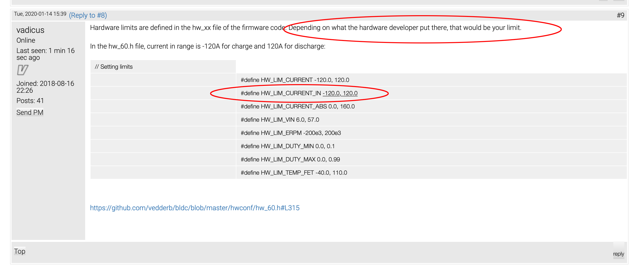Screen dimensions: 644x275
Task: Click the HW_LIM_CURRENT -120.0 row
Action: coord(295,80)
